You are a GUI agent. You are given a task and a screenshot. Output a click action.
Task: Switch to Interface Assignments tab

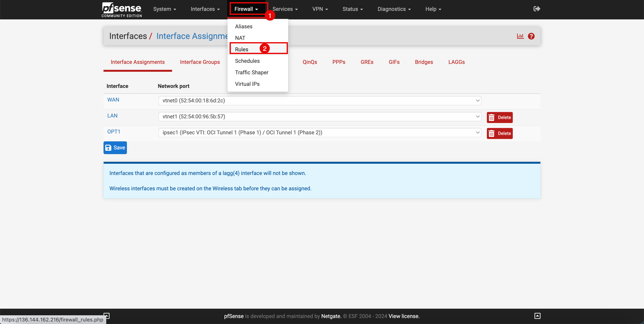138,62
